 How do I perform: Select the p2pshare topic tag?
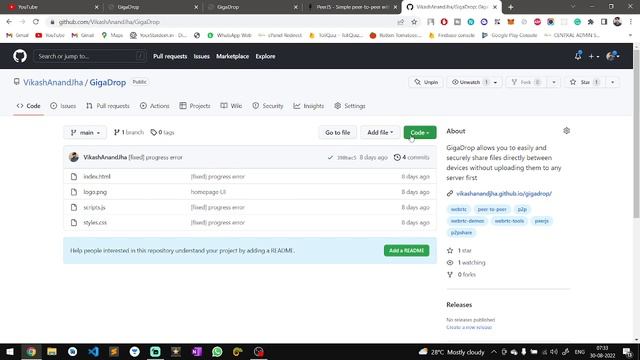461,232
